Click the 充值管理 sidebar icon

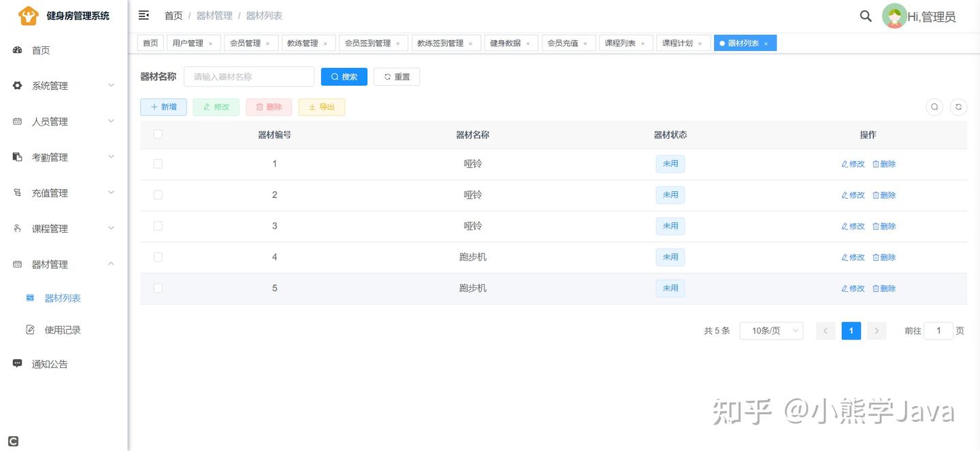(18, 193)
